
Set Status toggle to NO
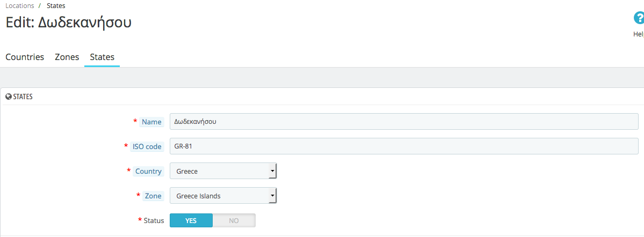234,220
